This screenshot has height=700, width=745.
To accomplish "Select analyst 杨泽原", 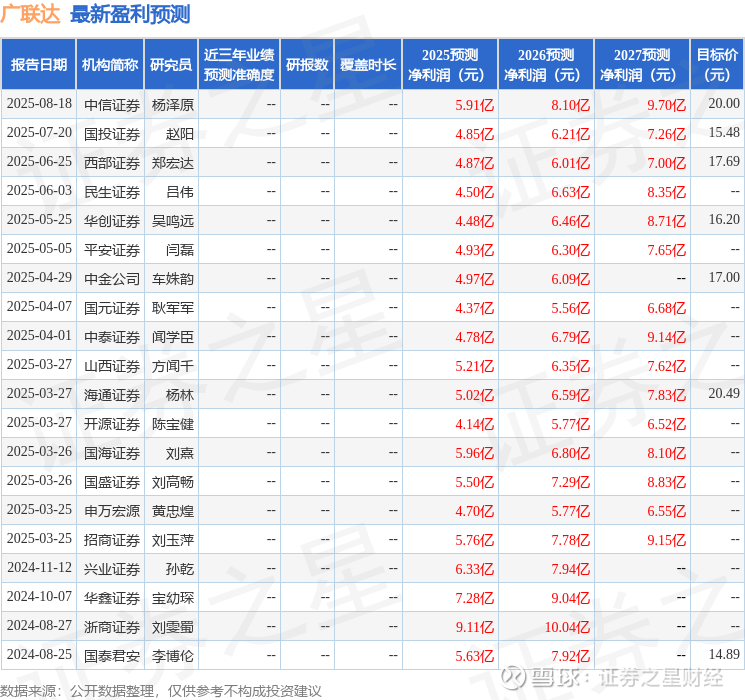I will 173,105.
